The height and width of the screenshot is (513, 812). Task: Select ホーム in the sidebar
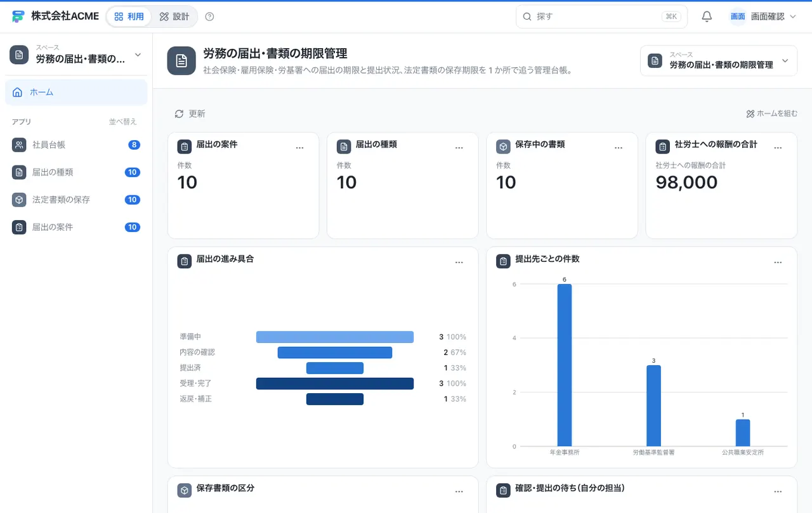point(76,92)
